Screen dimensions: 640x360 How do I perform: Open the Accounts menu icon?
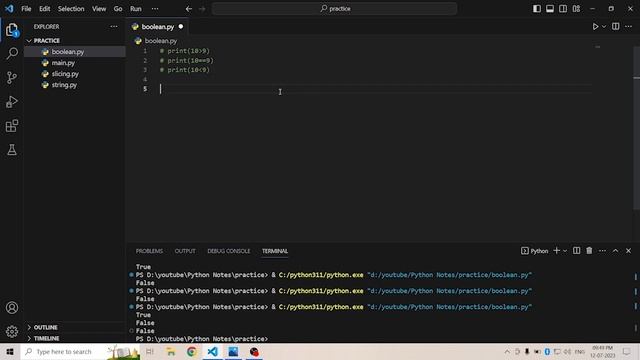[12, 307]
